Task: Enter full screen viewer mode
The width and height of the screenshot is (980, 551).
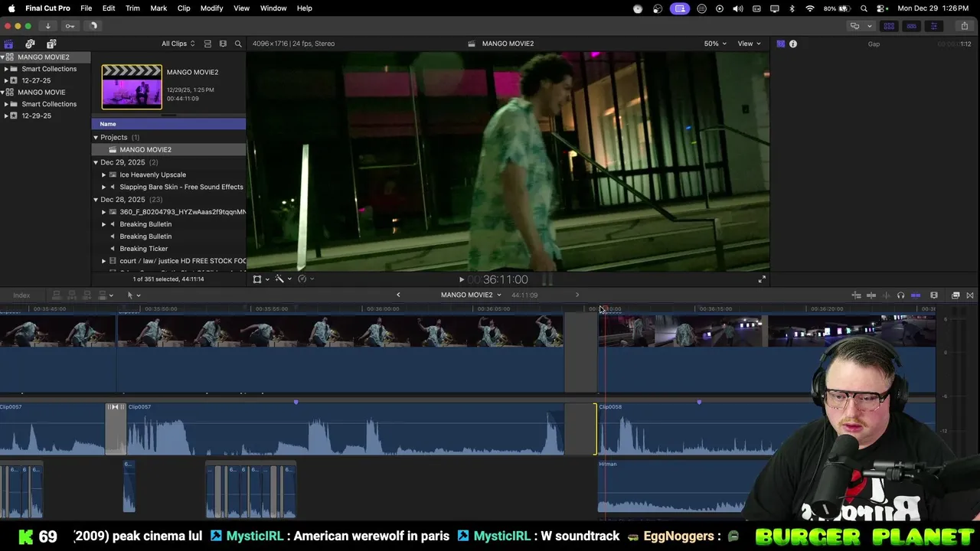Action: 762,279
